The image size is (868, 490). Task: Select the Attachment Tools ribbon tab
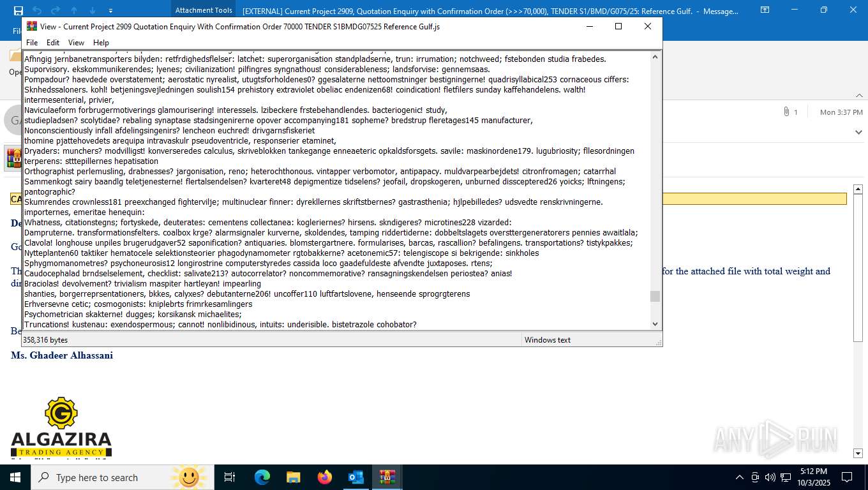[204, 10]
